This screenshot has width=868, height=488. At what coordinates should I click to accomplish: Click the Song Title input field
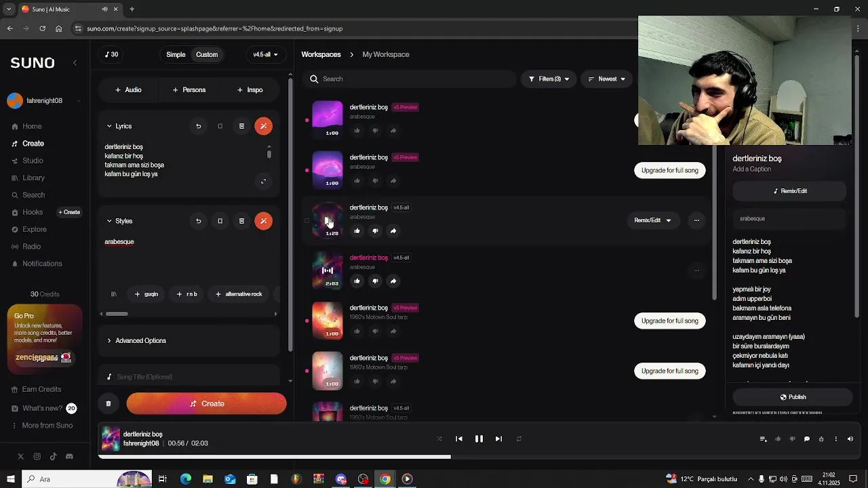pyautogui.click(x=189, y=377)
